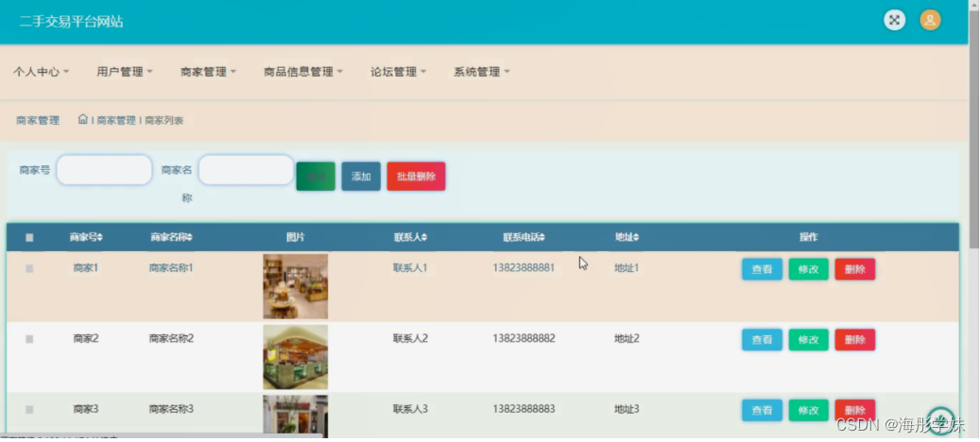Expand the 用户管理 dropdown menu
The width and height of the screenshot is (980, 442).
pos(125,72)
